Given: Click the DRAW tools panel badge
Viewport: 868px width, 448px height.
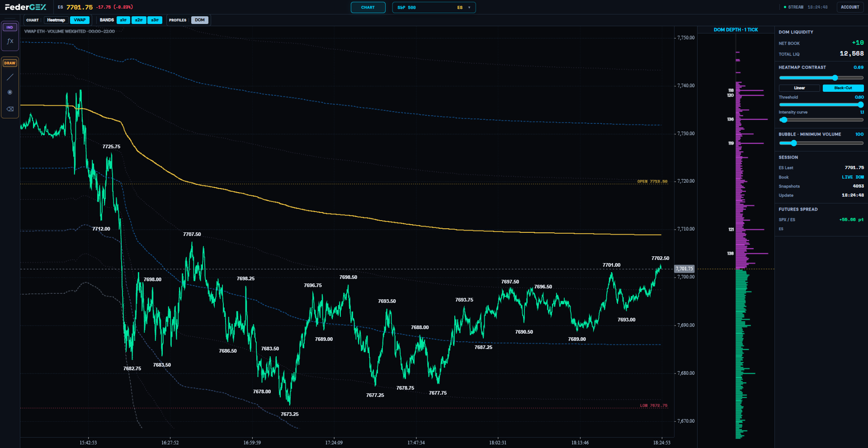Looking at the screenshot, I should 10,63.
